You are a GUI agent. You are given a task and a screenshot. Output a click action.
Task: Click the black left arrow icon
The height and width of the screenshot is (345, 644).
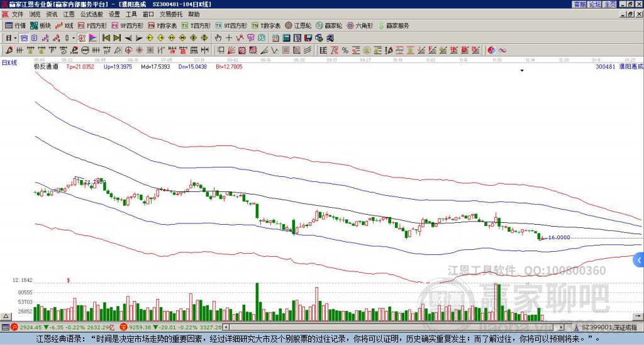(128, 38)
